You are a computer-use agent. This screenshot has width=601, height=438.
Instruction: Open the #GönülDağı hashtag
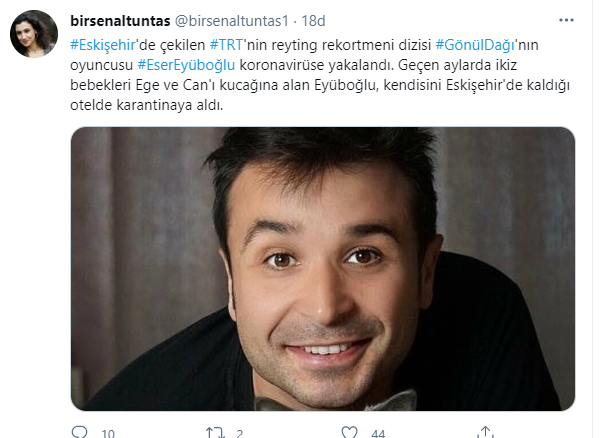click(x=475, y=45)
